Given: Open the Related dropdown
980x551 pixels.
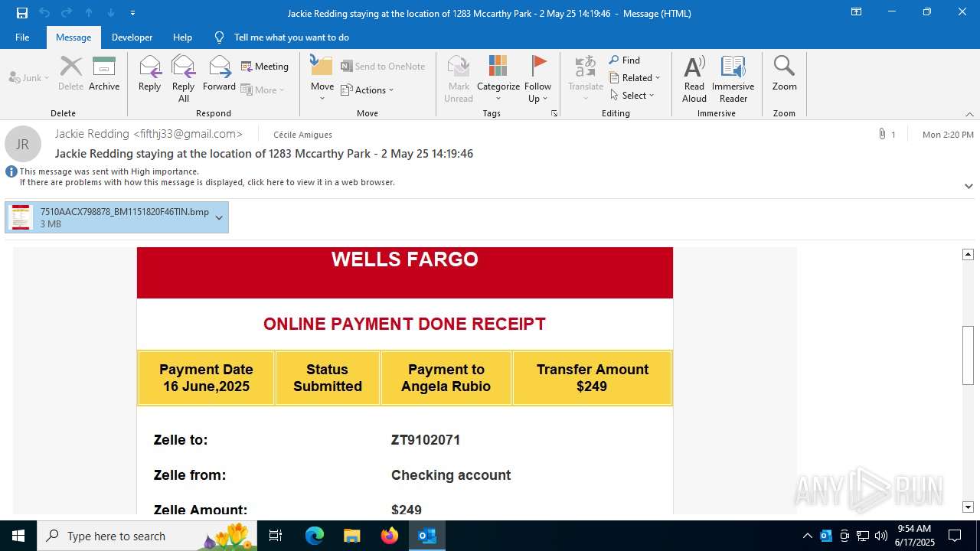Looking at the screenshot, I should [x=635, y=77].
